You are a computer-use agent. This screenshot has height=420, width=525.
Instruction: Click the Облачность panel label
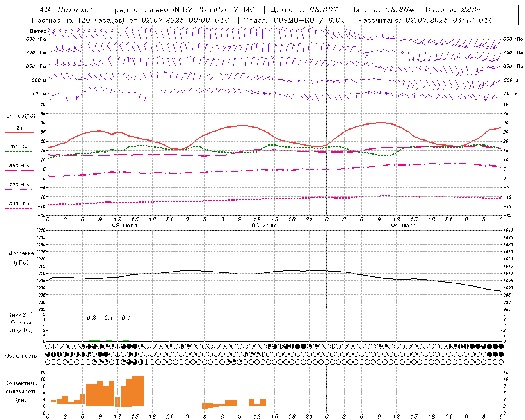coord(21,356)
